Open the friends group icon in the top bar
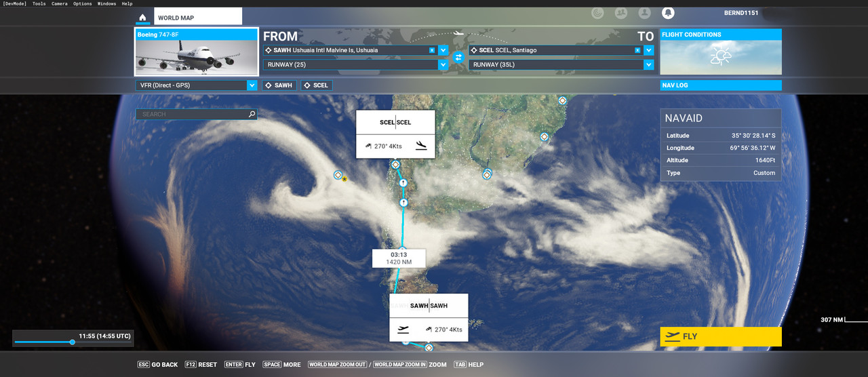This screenshot has width=868, height=377. [620, 13]
